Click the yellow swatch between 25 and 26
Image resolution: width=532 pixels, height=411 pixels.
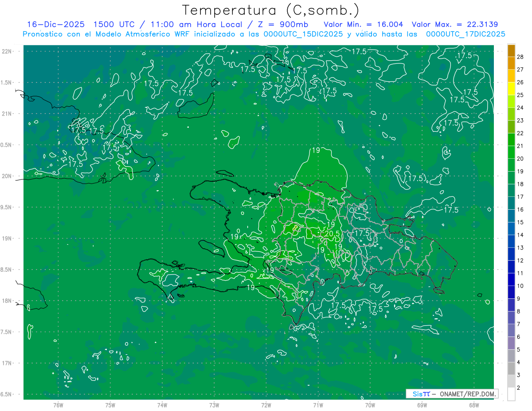511,89
